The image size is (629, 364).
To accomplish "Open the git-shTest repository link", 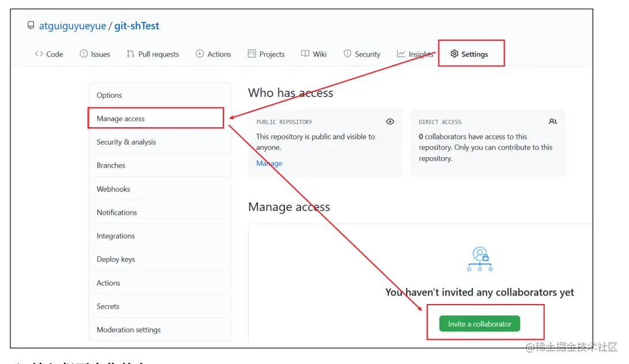I will tap(137, 26).
